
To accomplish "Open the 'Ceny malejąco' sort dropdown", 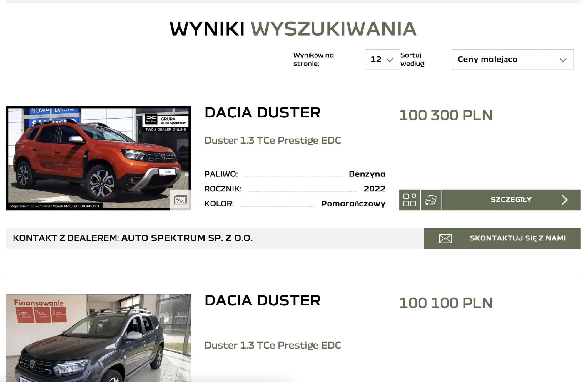I will point(512,60).
